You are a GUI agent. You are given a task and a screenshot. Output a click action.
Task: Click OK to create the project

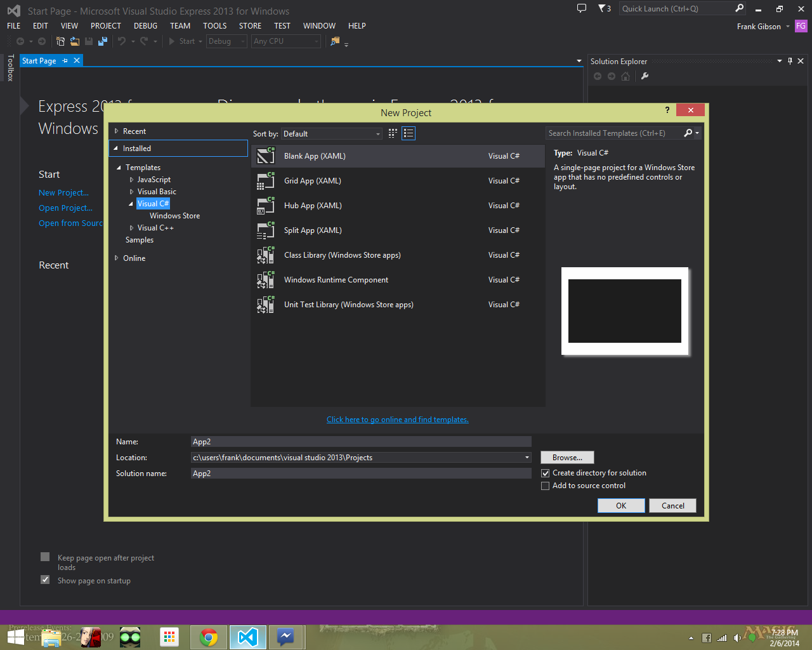[x=621, y=506]
